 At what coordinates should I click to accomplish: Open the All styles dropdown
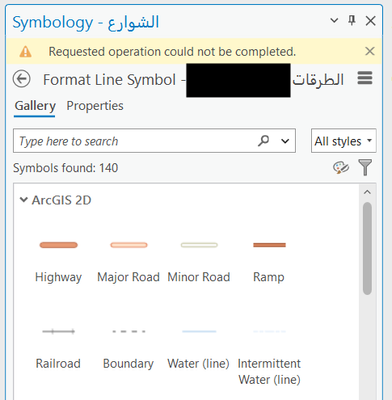point(344,141)
